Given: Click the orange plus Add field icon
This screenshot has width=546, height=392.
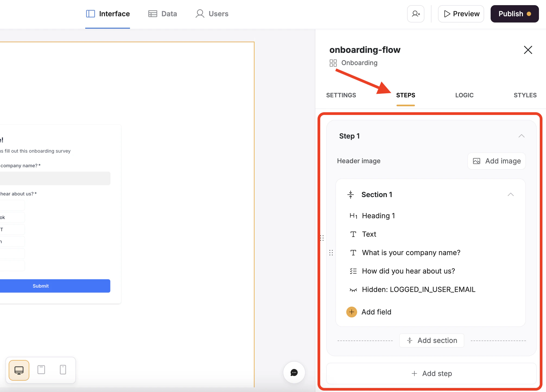Looking at the screenshot, I should (352, 312).
